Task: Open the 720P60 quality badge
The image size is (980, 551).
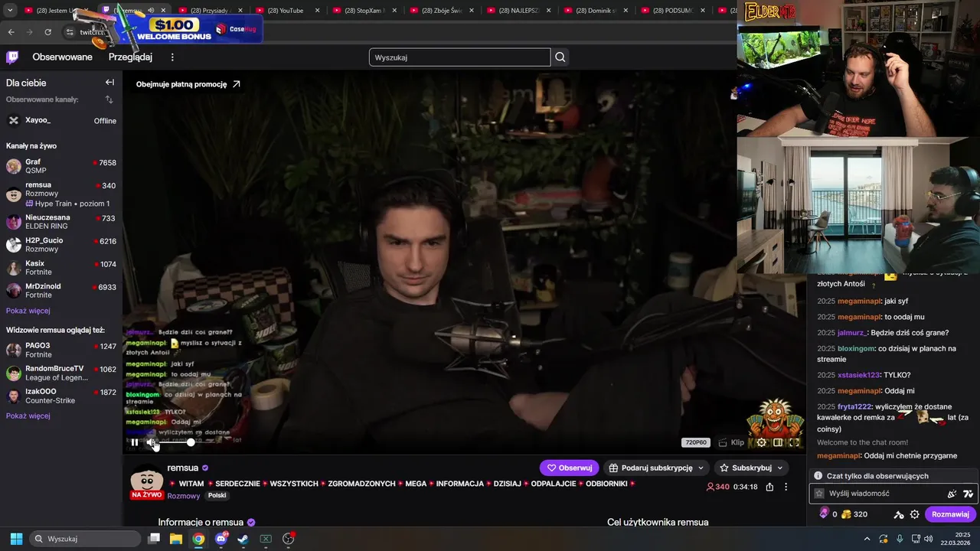Action: point(695,442)
